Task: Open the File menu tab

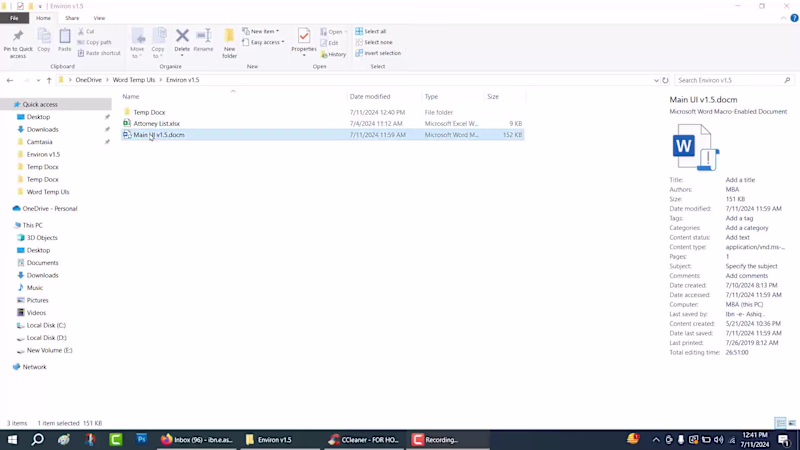Action: pyautogui.click(x=14, y=18)
